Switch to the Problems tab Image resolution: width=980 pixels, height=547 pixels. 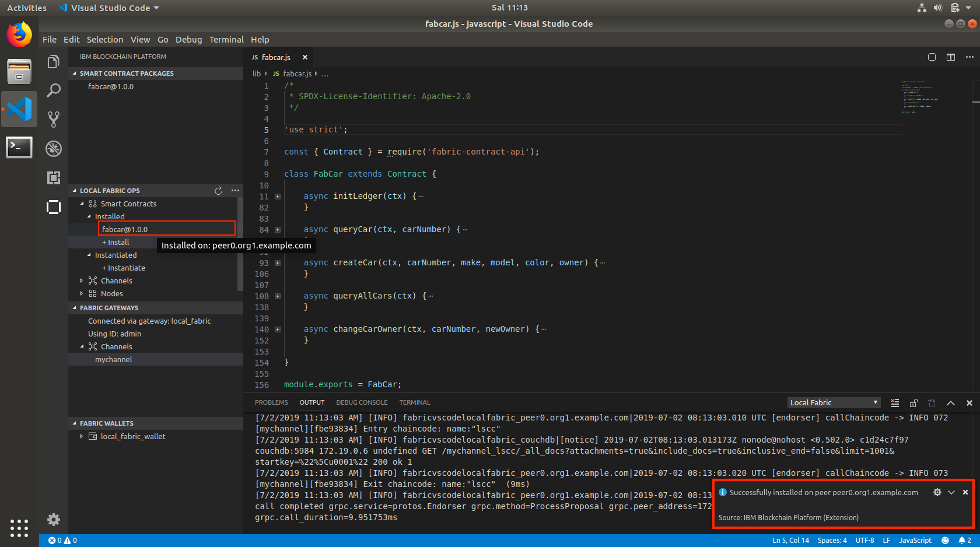tap(271, 402)
